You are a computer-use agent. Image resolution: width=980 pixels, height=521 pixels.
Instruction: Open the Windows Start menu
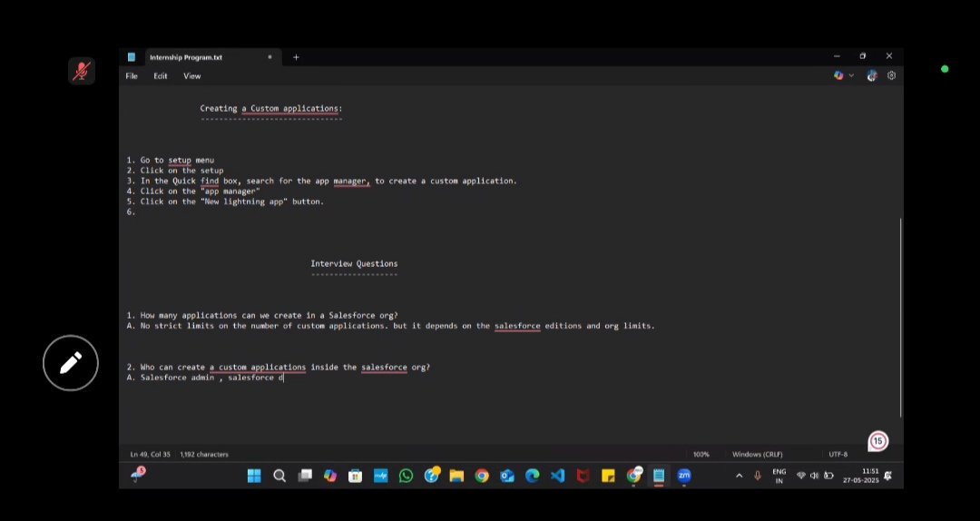pos(254,476)
